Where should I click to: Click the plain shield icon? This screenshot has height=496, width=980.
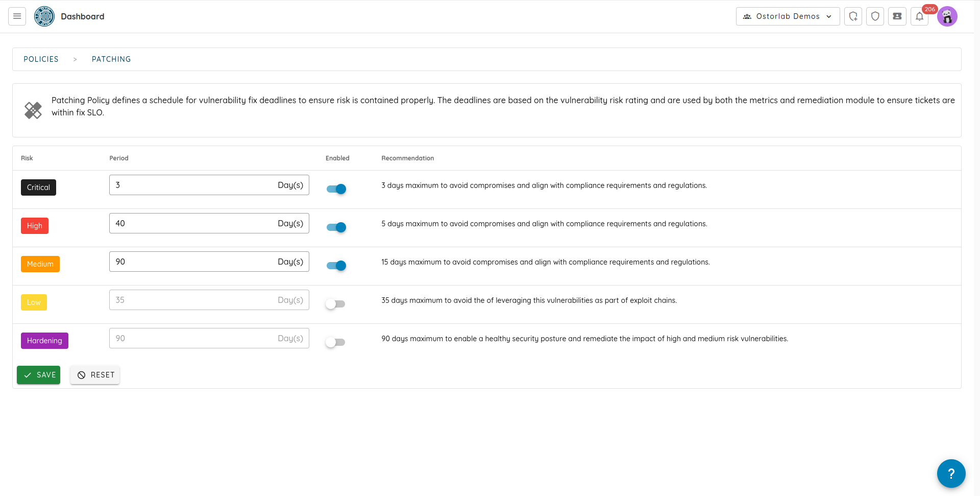point(875,16)
